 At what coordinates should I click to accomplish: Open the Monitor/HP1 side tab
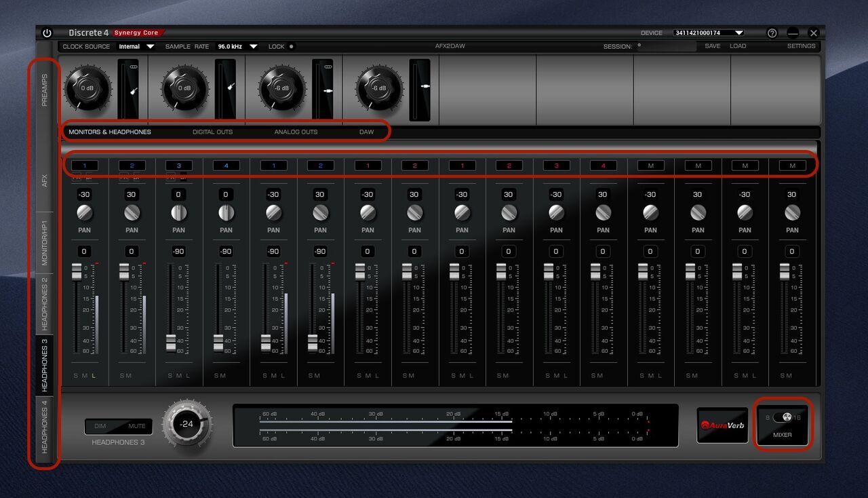45,242
